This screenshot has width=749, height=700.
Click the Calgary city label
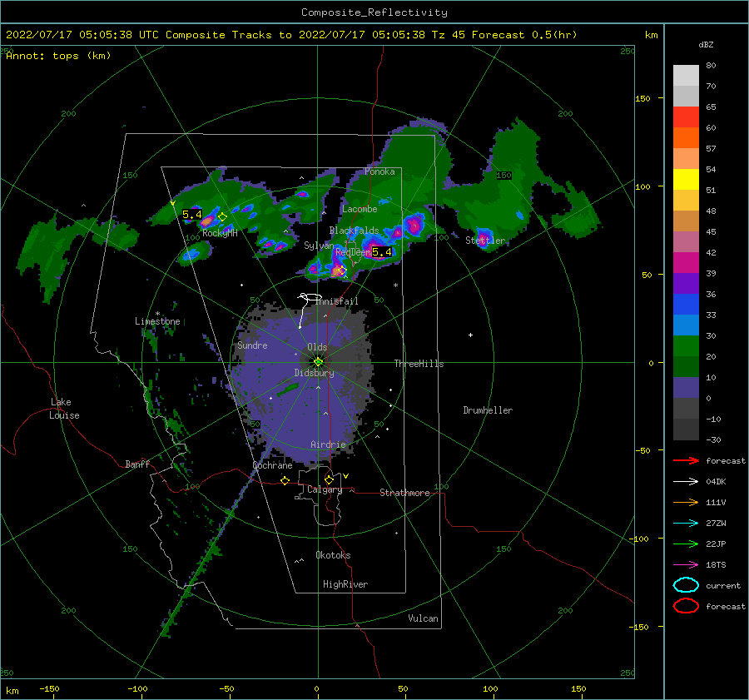click(325, 489)
